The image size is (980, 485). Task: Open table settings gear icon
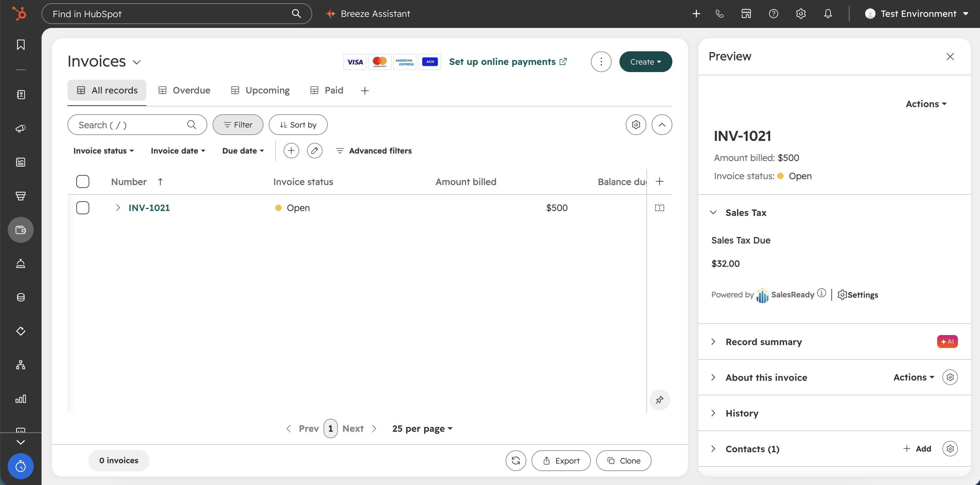click(x=636, y=125)
